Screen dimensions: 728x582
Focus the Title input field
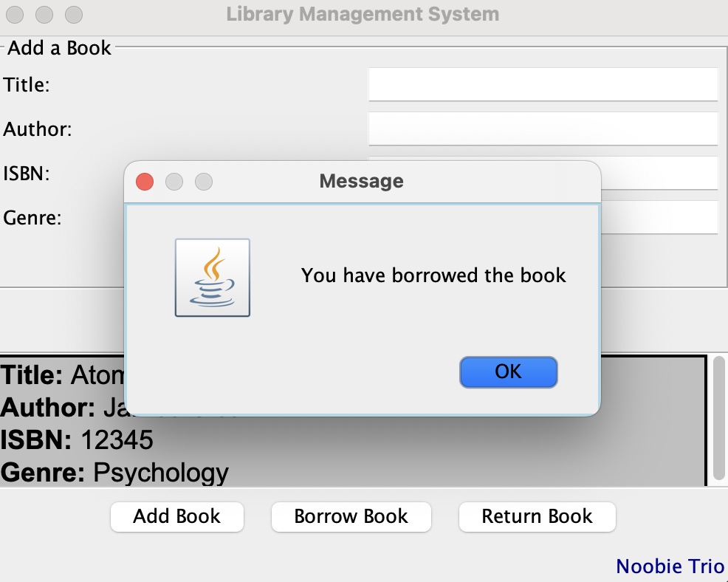[x=543, y=84]
